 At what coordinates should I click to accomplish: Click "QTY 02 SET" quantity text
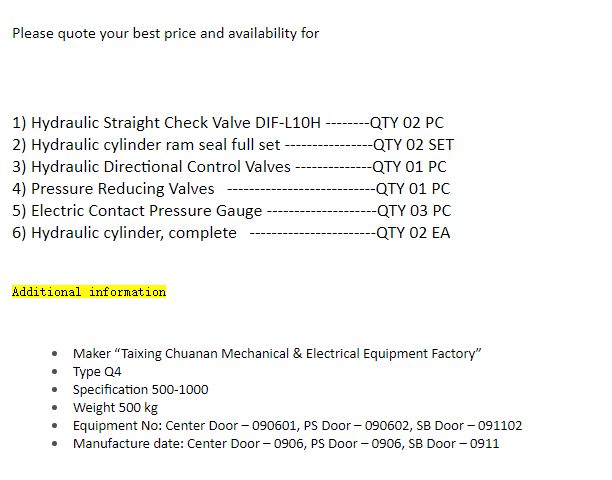point(413,145)
